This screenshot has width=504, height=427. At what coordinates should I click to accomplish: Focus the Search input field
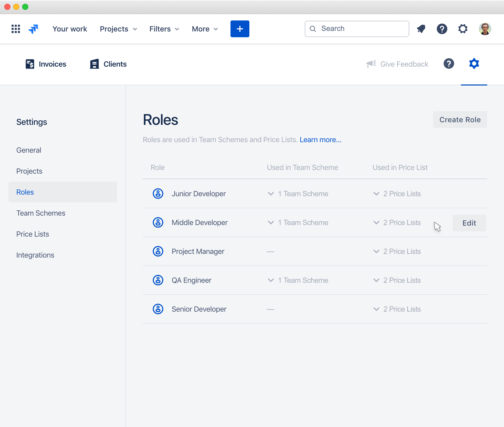coord(357,29)
